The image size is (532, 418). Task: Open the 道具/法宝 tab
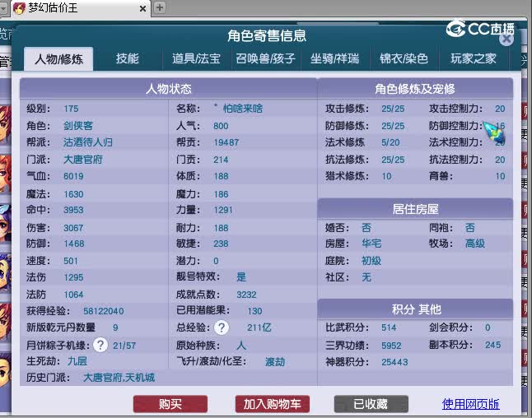(x=196, y=58)
